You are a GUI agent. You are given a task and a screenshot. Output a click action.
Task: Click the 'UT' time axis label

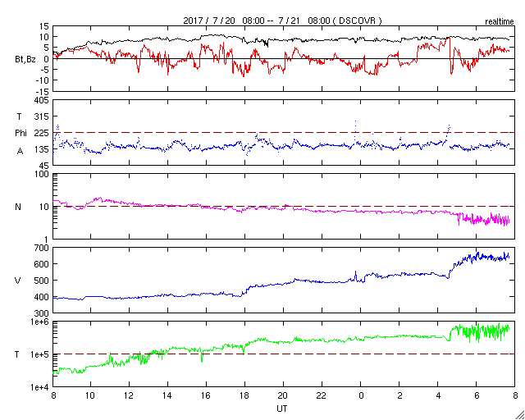pyautogui.click(x=281, y=409)
